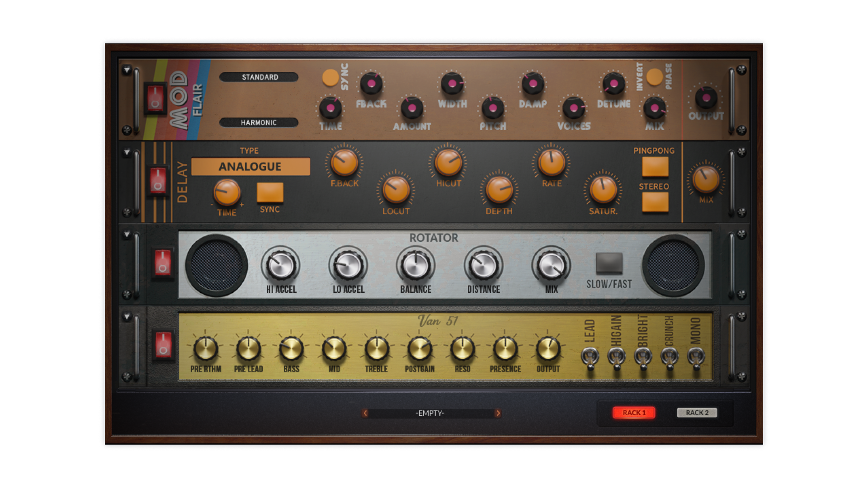The width and height of the screenshot is (868, 488).
Task: Switch to RACK 2
Action: click(697, 412)
